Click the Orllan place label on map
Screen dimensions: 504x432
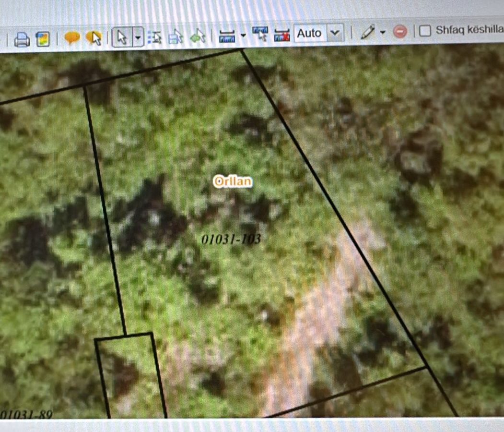233,181
